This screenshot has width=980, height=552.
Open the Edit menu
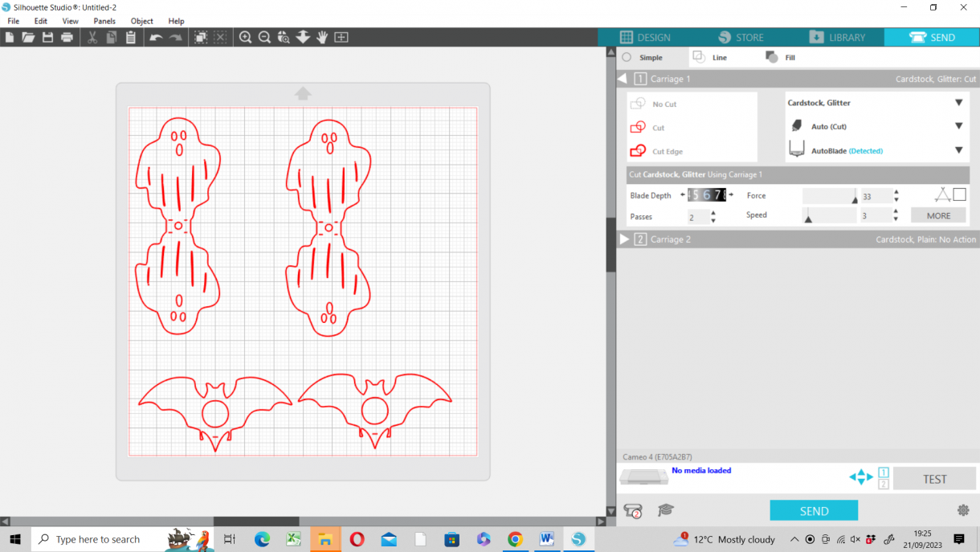click(41, 21)
